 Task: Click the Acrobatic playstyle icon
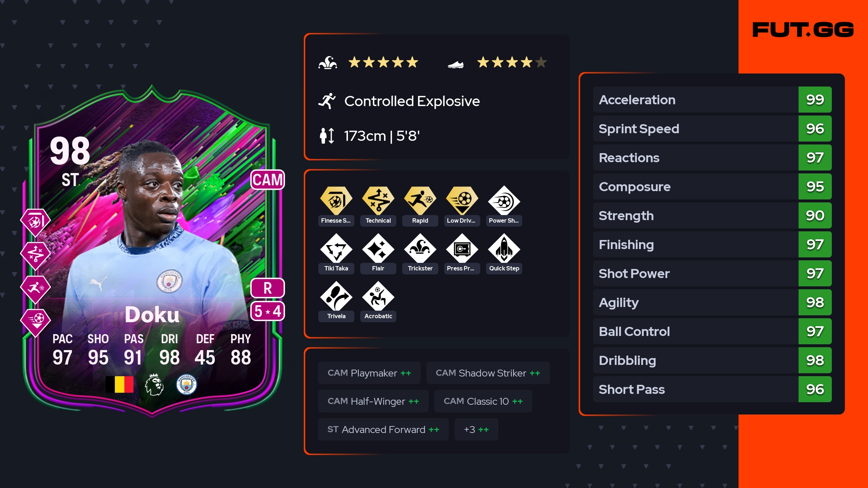[x=378, y=296]
